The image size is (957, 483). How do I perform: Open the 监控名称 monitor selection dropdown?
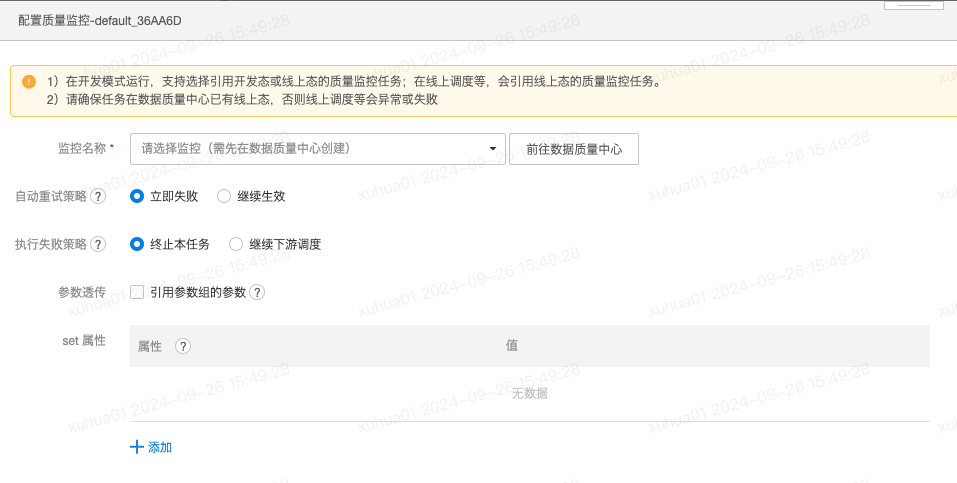click(x=317, y=149)
